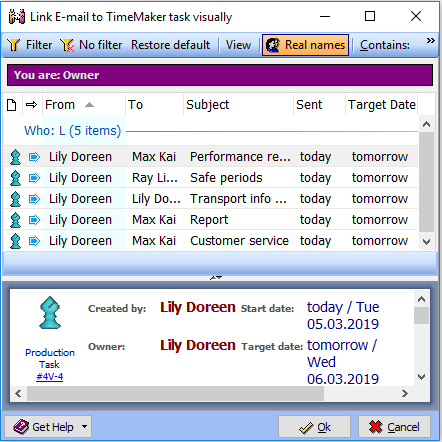The image size is (442, 442).
Task: Click the Cancel button
Action: [x=394, y=427]
